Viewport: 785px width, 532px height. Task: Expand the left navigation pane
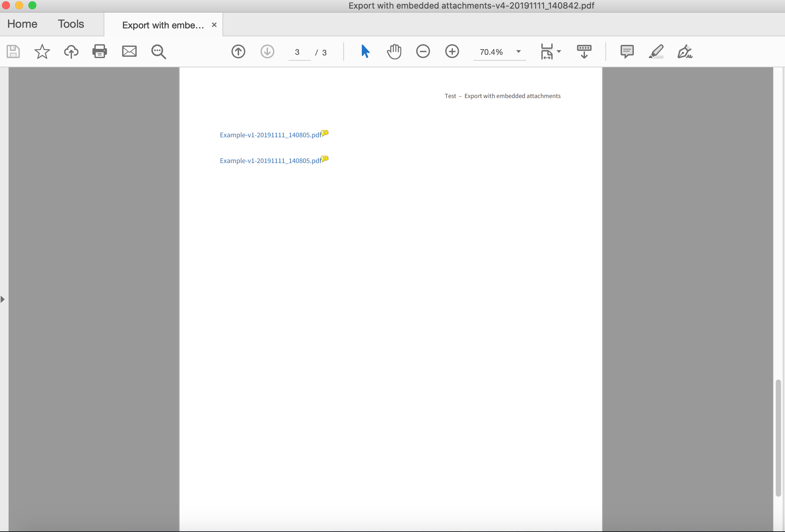(x=3, y=299)
